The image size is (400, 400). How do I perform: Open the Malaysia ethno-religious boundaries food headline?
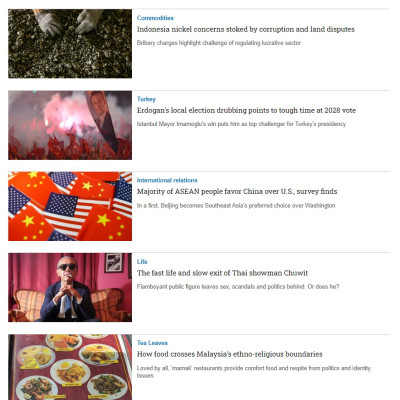click(x=230, y=354)
